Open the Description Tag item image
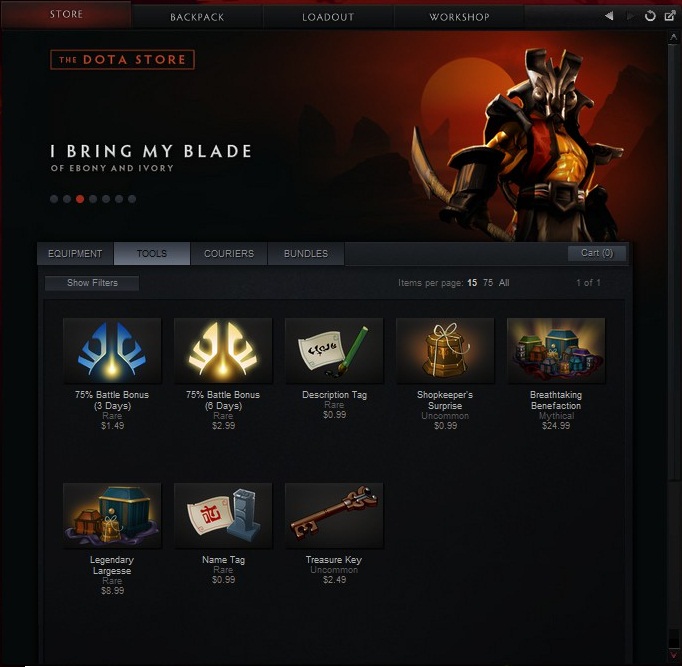Screen dimensions: 682x667 click(334, 350)
